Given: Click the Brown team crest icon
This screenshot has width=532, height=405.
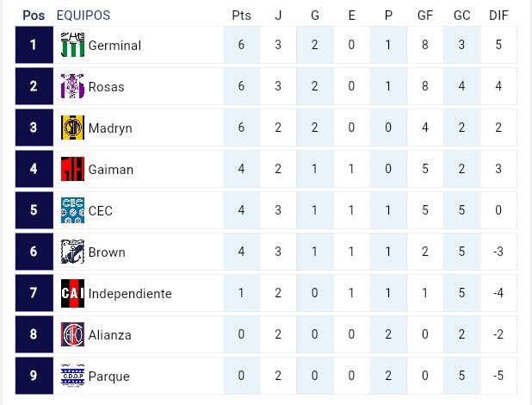Looking at the screenshot, I should (x=72, y=252).
